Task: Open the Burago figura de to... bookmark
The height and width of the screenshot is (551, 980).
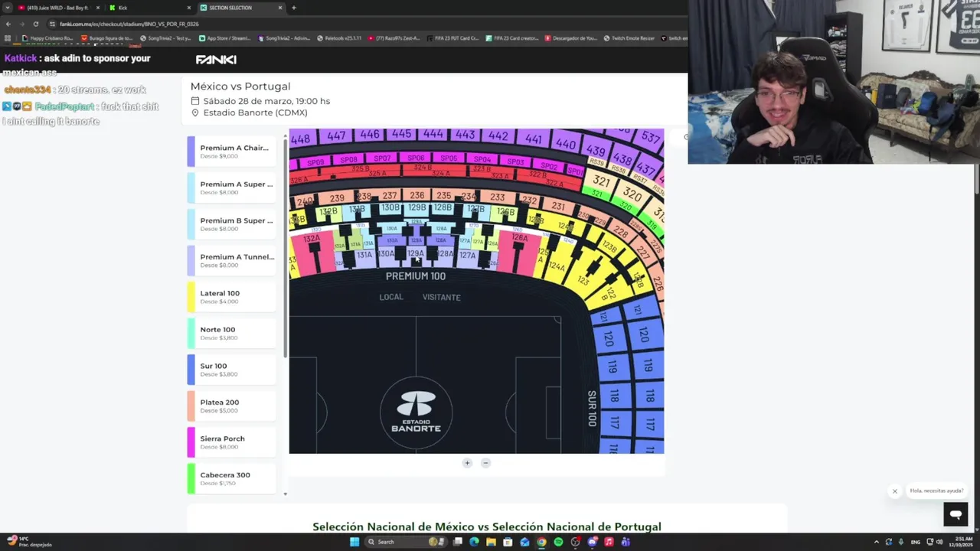Action: [106, 38]
